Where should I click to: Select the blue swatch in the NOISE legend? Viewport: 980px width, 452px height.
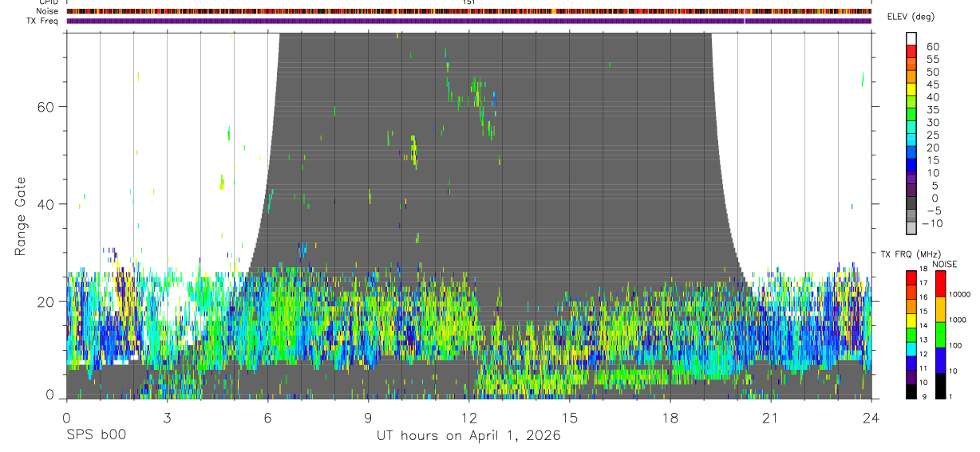click(940, 360)
